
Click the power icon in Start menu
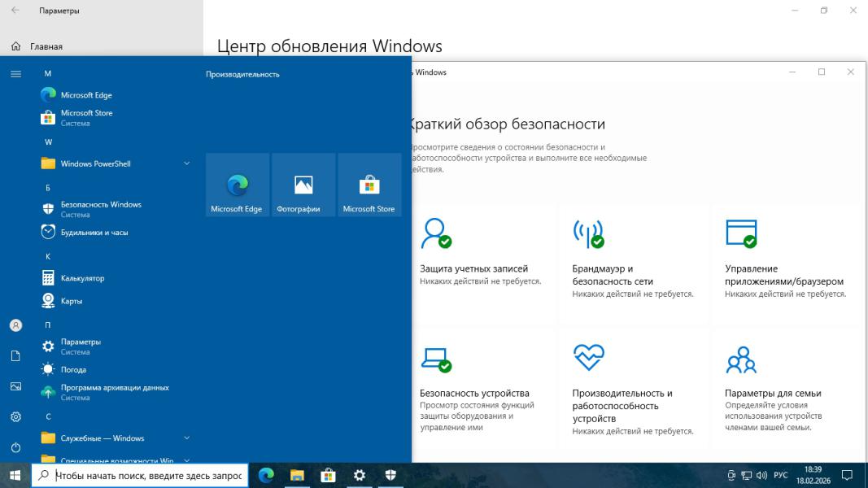[x=15, y=447]
